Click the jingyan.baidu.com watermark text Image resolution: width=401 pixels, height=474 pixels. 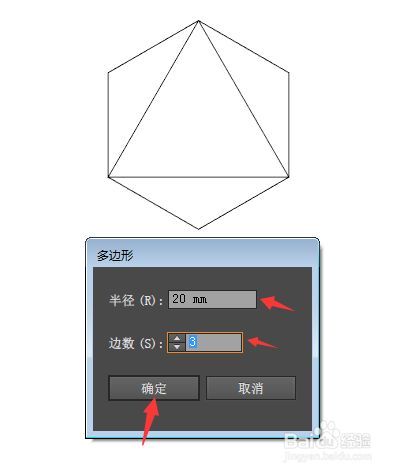pos(328,456)
